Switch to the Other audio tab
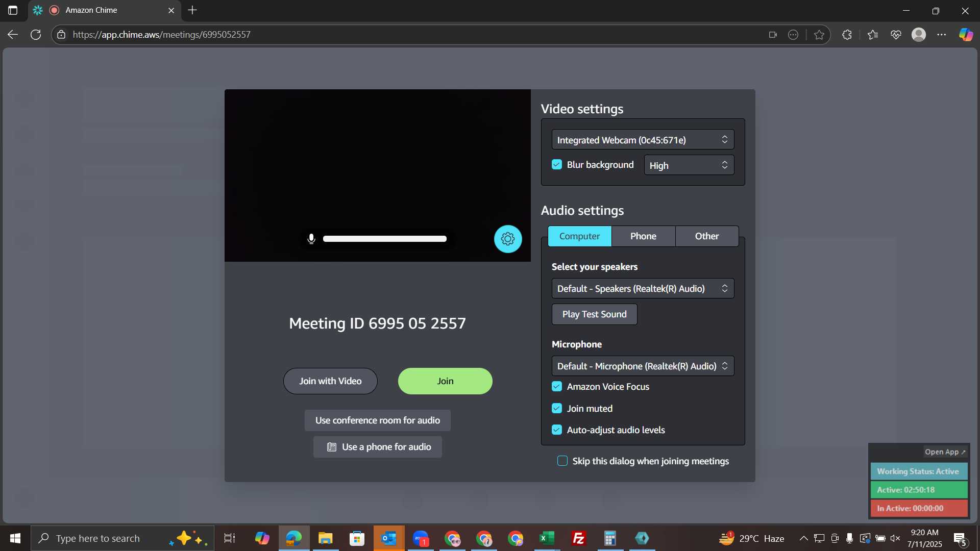This screenshot has height=551, width=980. click(707, 236)
